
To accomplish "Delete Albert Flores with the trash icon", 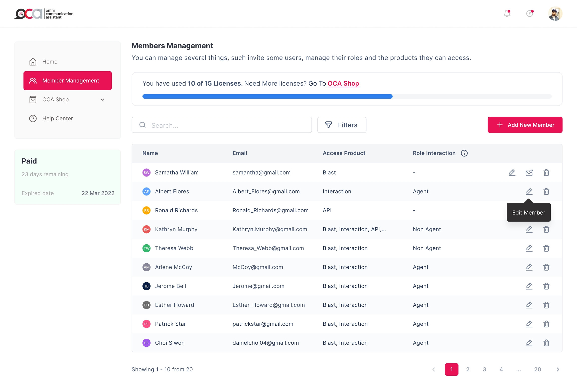I will tap(546, 191).
